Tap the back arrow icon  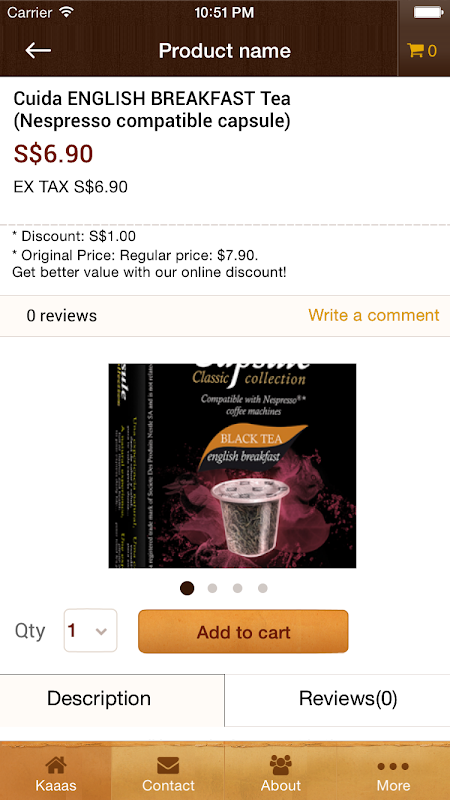click(x=38, y=50)
